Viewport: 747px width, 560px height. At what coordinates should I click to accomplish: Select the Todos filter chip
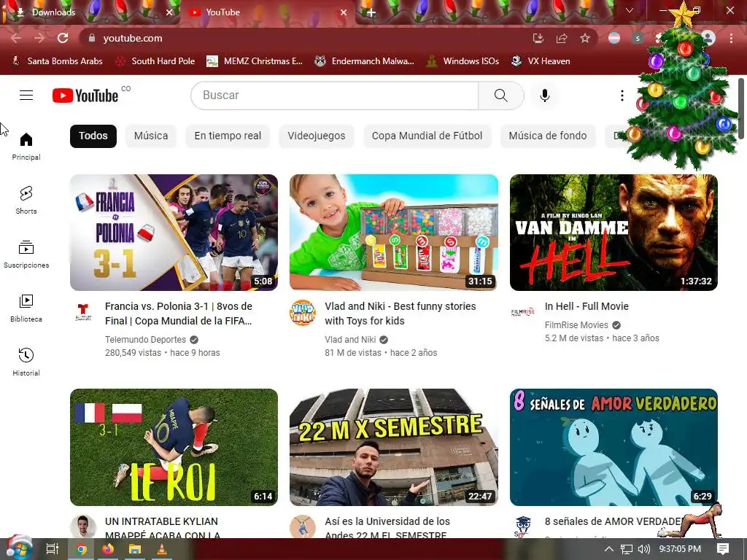pyautogui.click(x=93, y=136)
